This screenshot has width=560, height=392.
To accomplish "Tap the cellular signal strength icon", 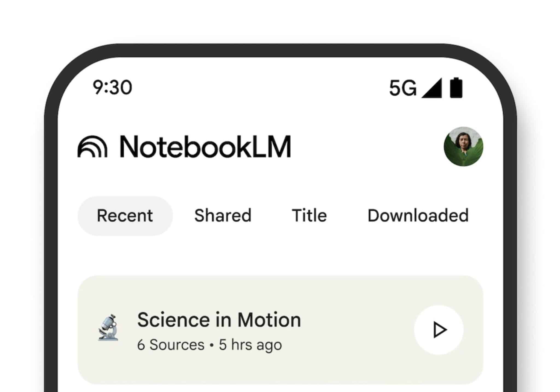I will (432, 88).
